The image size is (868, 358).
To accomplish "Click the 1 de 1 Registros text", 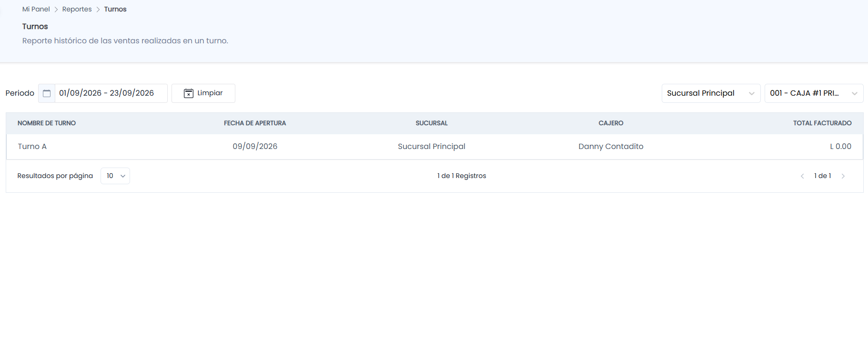I will [462, 176].
